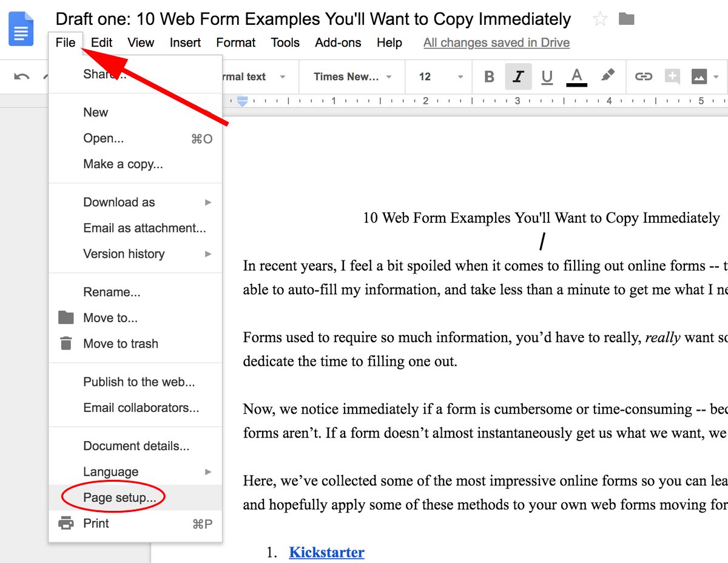The image size is (728, 563).
Task: Click the add comment icon
Action: pos(672,76)
